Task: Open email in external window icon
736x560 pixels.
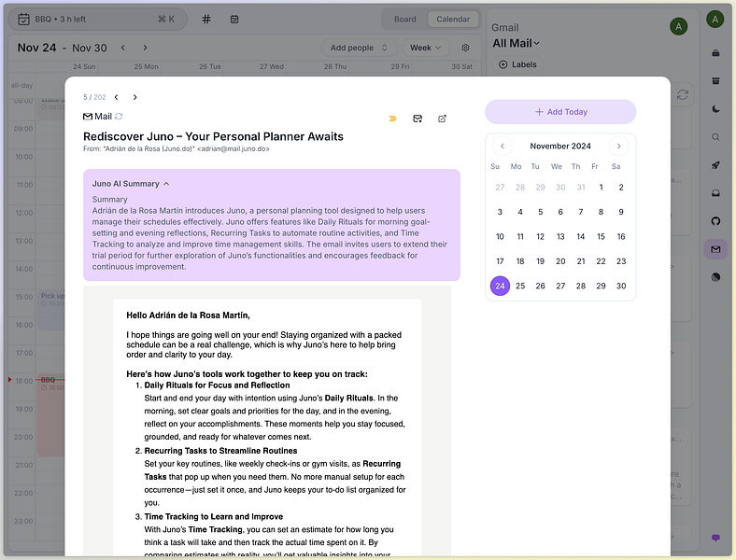Action: (x=442, y=119)
